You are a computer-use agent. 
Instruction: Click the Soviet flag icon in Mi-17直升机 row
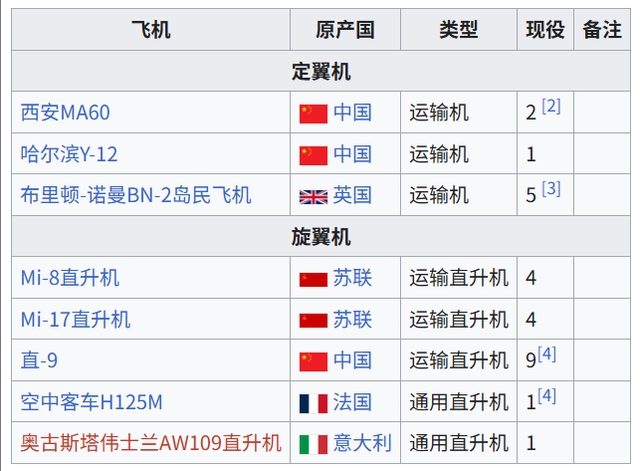(313, 321)
